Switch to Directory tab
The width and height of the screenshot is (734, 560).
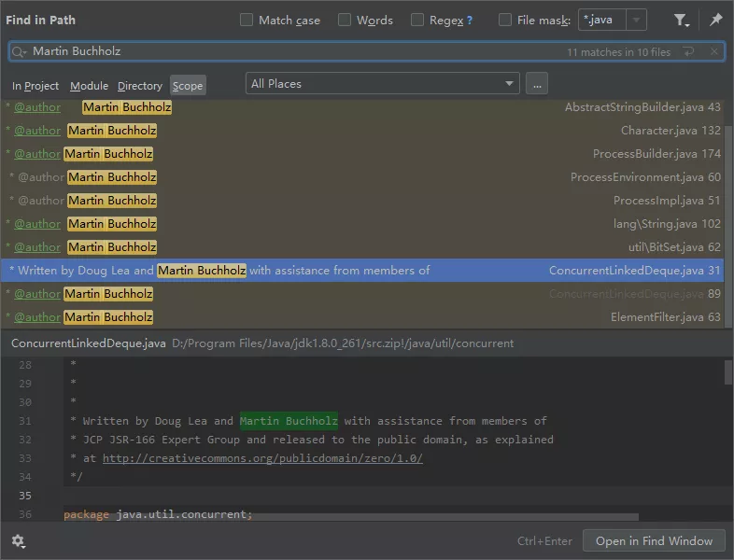tap(139, 86)
